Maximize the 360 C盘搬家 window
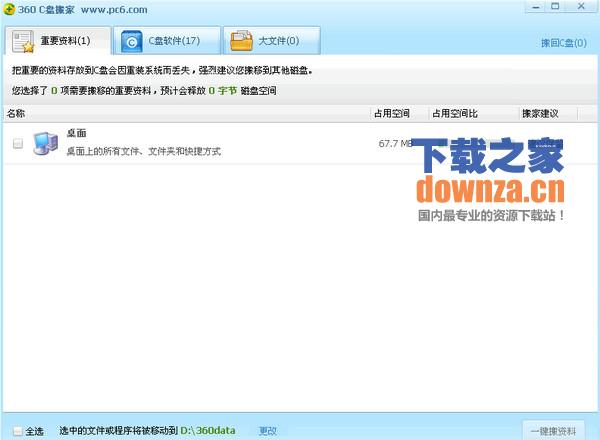Screen dimensions: 600x440 555,7
